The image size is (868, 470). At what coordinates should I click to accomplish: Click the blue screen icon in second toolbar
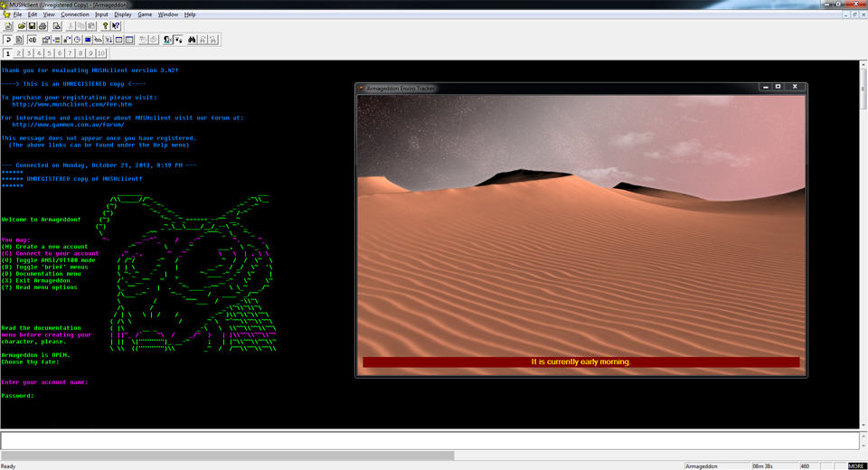(88, 40)
